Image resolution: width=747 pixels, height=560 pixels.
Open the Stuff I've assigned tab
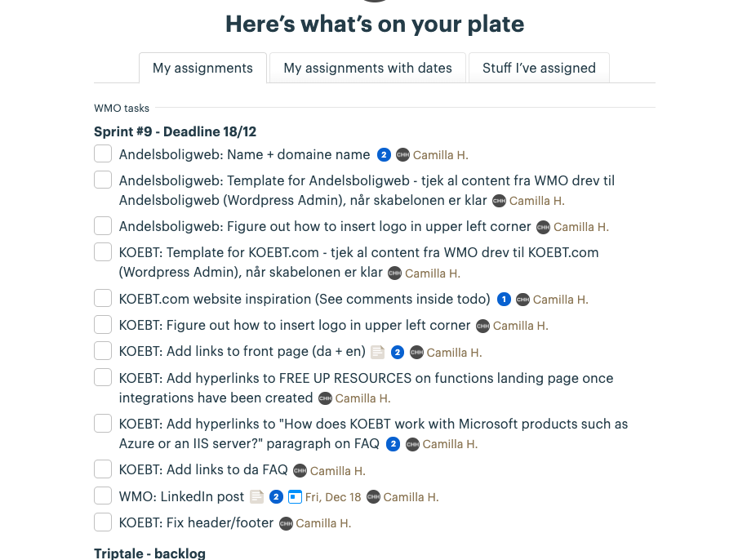coord(539,68)
